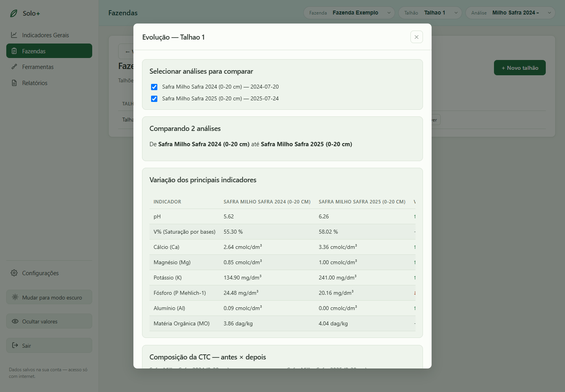Click the Fazendas clipboard icon in sidebar
The width and height of the screenshot is (565, 392).
pyautogui.click(x=14, y=51)
